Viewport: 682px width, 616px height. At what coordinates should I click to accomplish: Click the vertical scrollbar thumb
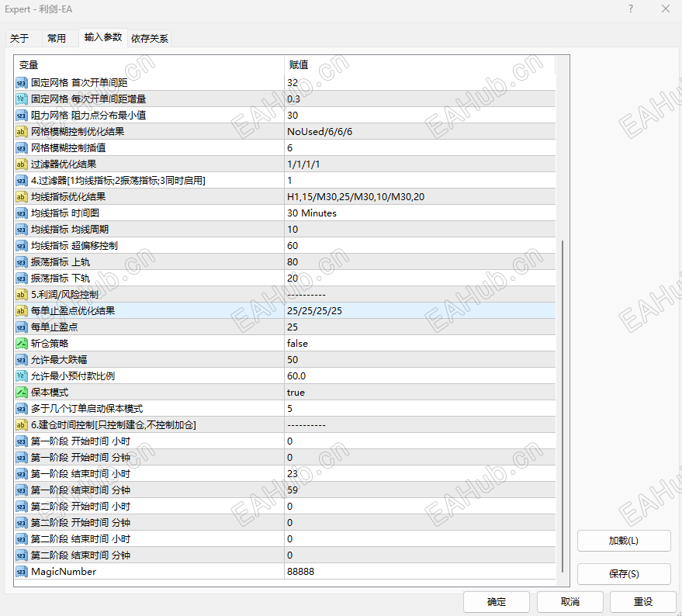click(x=563, y=406)
